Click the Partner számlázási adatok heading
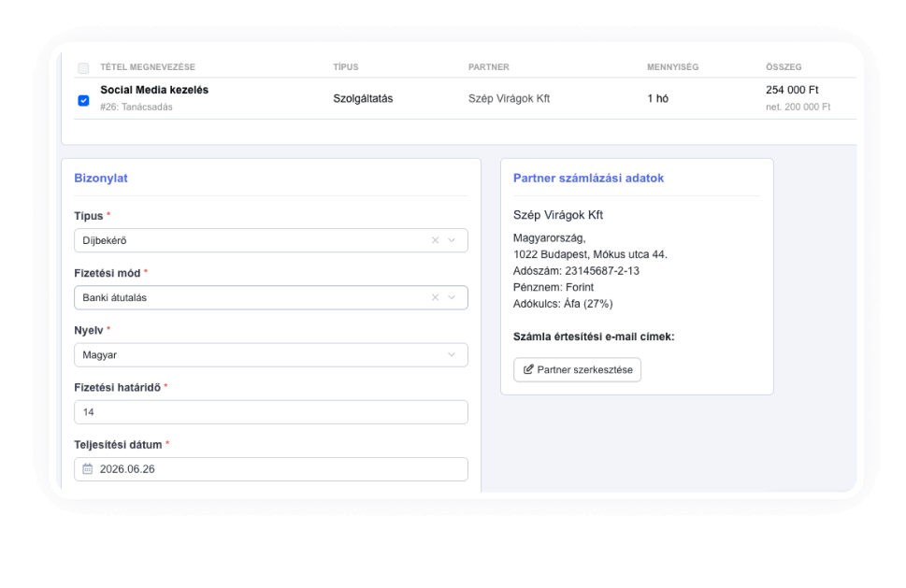Screen dimensions: 906x588 click(x=588, y=178)
